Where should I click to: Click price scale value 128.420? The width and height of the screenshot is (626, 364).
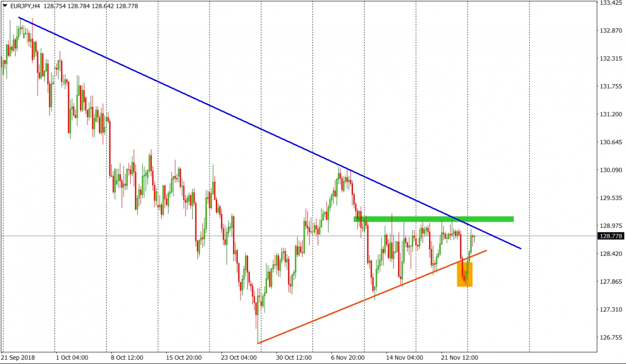point(611,254)
